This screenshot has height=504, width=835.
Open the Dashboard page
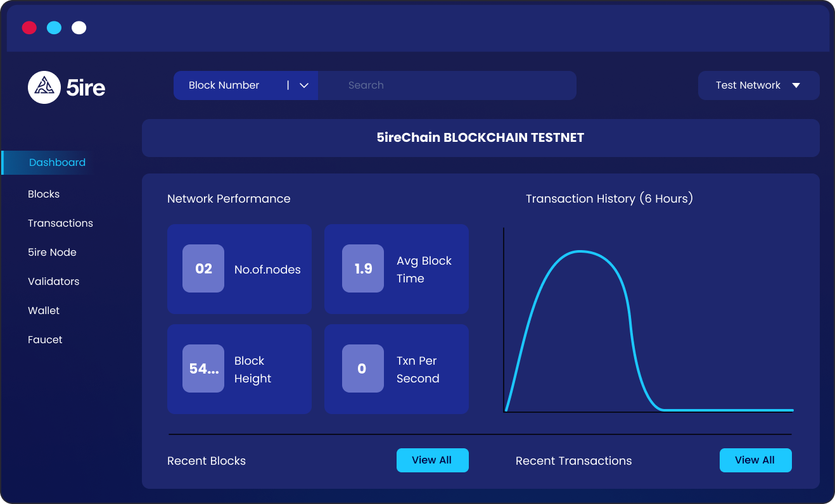[x=57, y=163]
